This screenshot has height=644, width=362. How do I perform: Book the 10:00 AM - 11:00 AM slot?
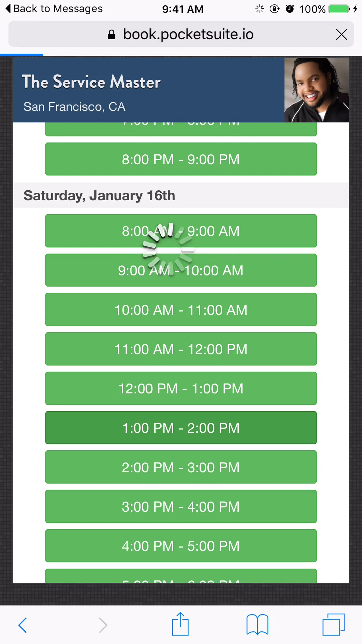click(x=181, y=310)
